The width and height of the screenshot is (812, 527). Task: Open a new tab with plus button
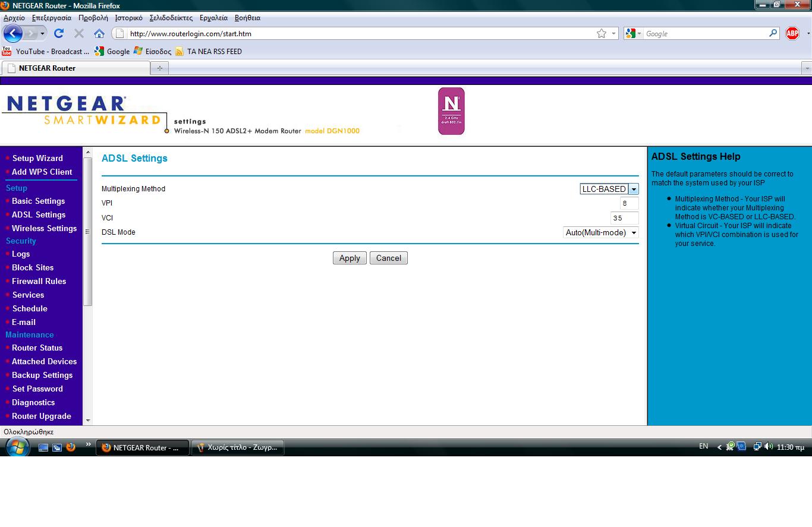pos(159,68)
